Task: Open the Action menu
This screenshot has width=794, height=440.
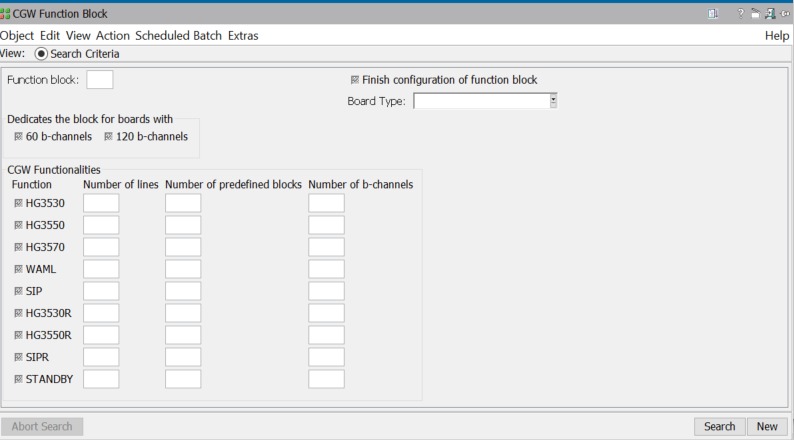Action: [x=112, y=35]
